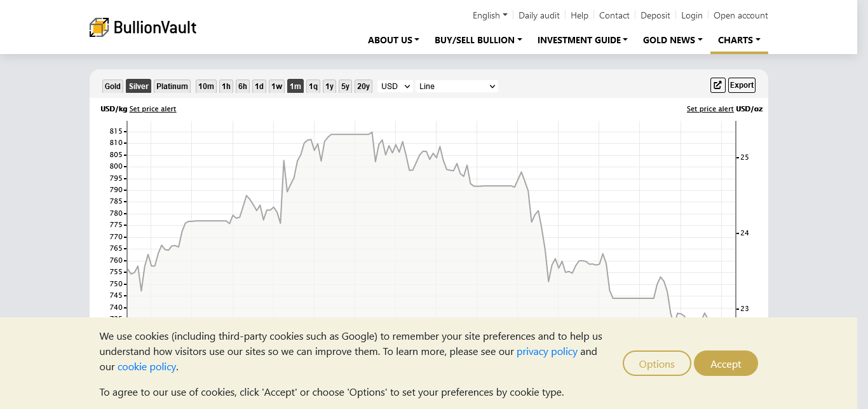Select the Gold metal toggle
The width and height of the screenshot is (868, 409).
(112, 87)
